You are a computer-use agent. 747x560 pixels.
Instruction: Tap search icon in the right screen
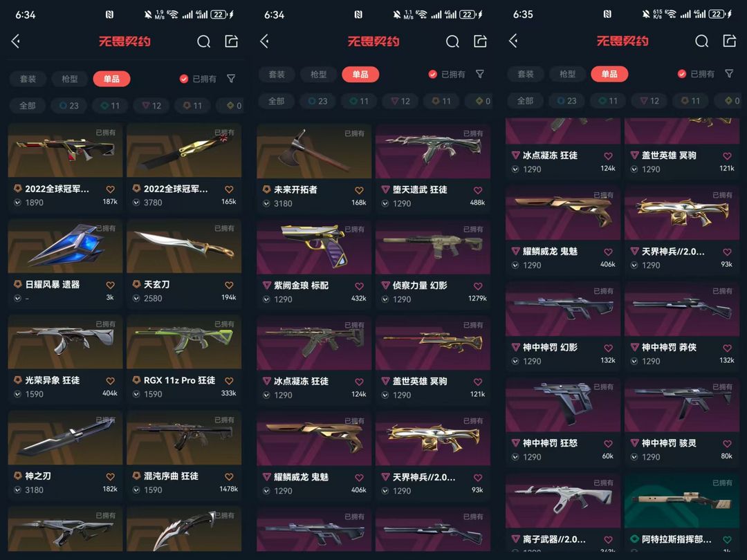(x=702, y=41)
